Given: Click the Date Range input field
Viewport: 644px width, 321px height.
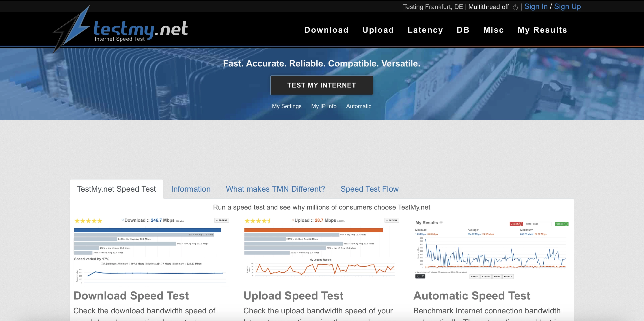Looking at the screenshot, I should (538, 224).
